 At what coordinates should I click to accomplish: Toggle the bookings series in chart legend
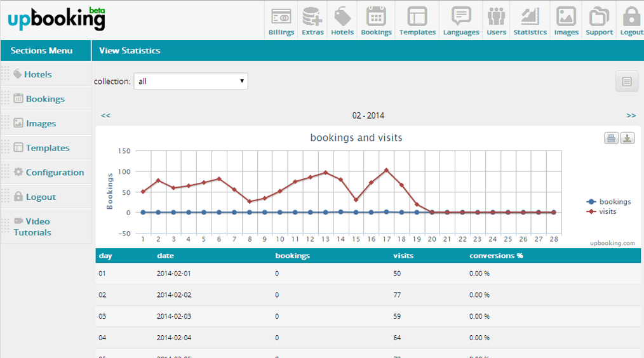click(609, 202)
